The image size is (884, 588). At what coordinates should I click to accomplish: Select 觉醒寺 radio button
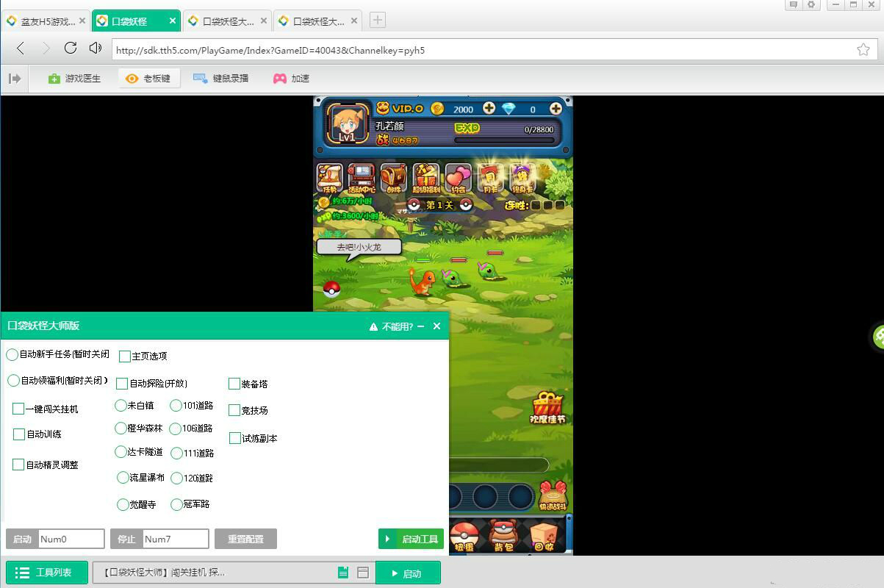[123, 504]
